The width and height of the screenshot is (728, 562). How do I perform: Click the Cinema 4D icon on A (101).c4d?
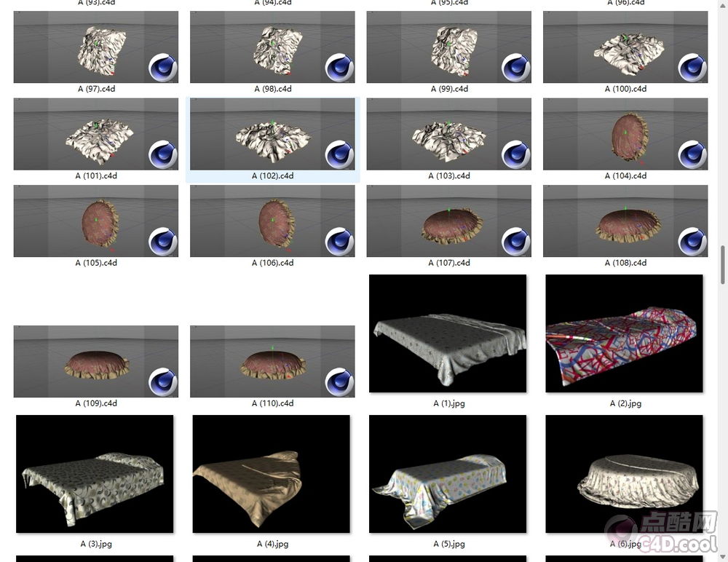[x=163, y=154]
